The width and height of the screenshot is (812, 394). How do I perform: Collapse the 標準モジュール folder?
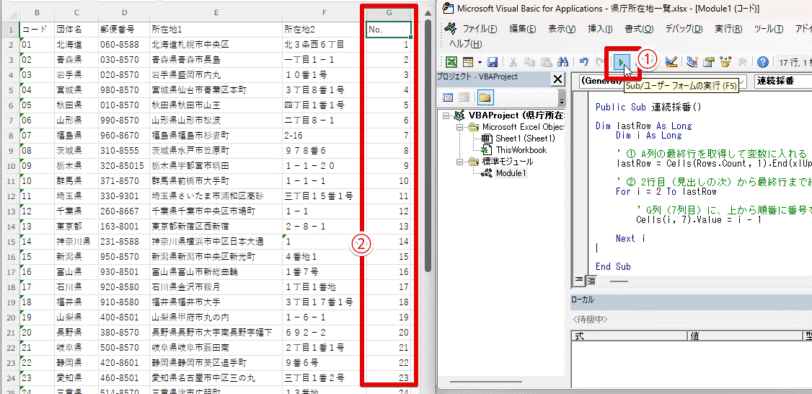[x=458, y=162]
